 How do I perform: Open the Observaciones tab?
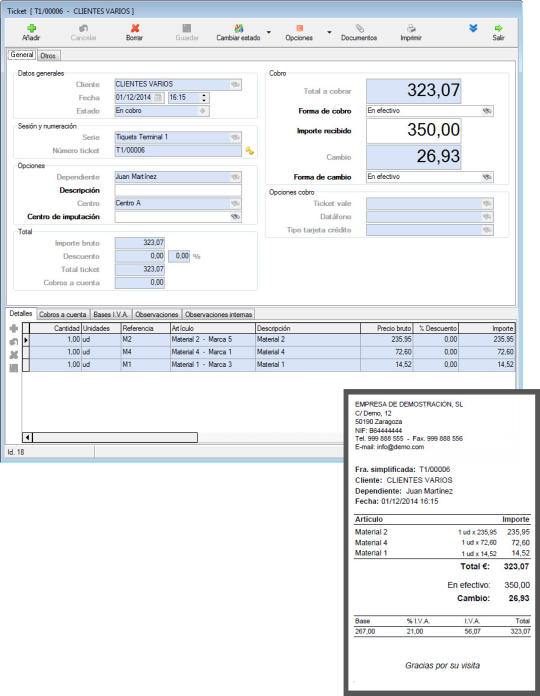click(x=157, y=314)
